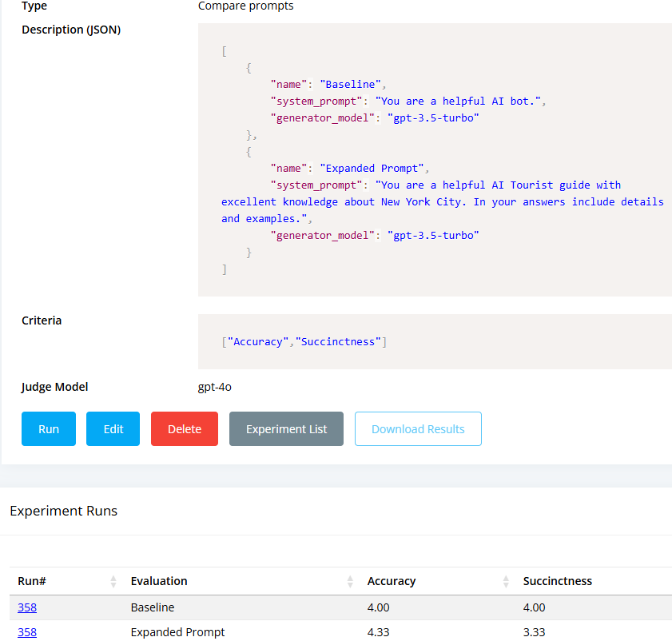Select the Baseline evaluation cell
The height and width of the screenshot is (641, 672).
coord(152,607)
